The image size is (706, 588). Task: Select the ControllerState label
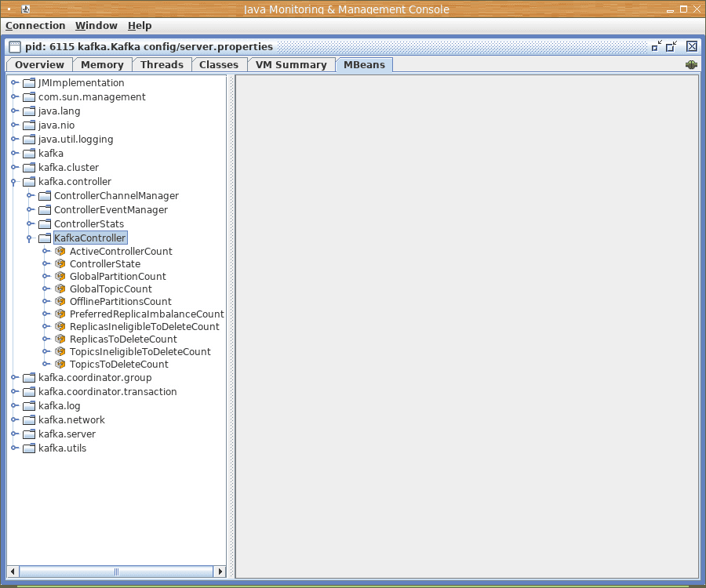(x=105, y=263)
